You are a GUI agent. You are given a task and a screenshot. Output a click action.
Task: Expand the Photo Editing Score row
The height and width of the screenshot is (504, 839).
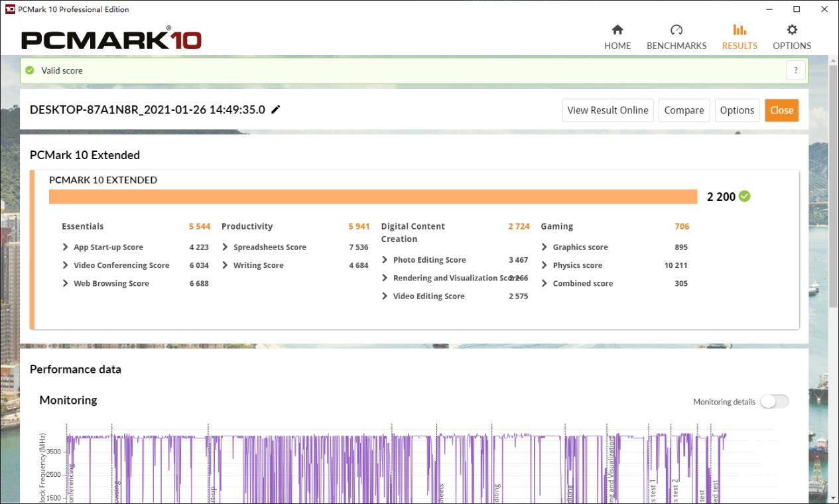(385, 260)
